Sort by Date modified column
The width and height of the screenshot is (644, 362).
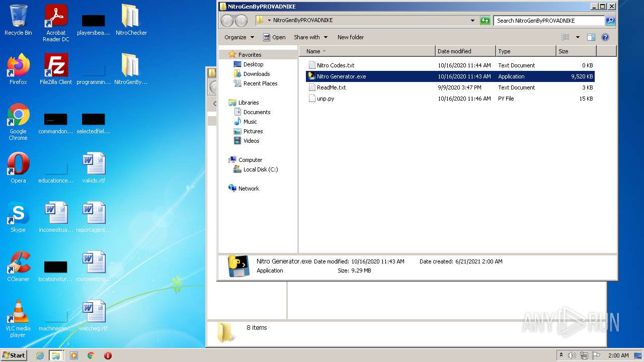(465, 51)
